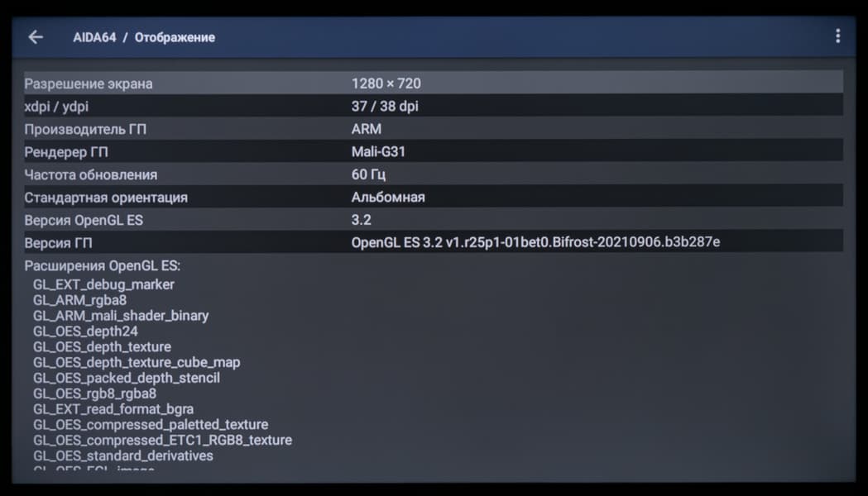Select GL_OES_compressed_ETC1_RGB8_texture entry
868x496 pixels.
tap(162, 441)
